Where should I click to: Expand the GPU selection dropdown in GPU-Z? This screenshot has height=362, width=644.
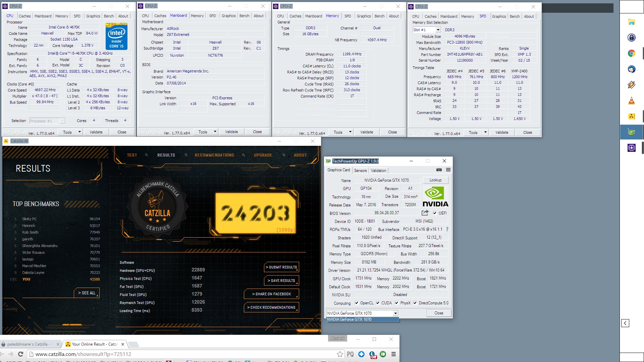coord(395,313)
